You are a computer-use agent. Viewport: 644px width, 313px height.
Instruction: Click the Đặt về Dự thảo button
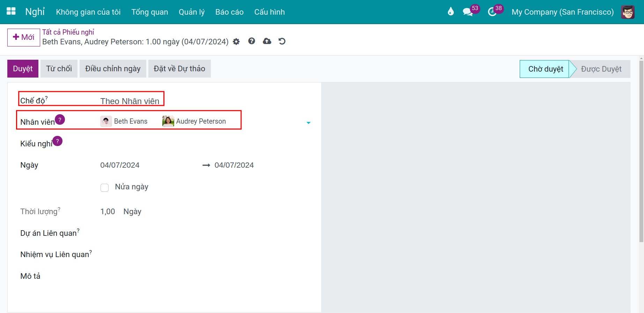click(179, 68)
